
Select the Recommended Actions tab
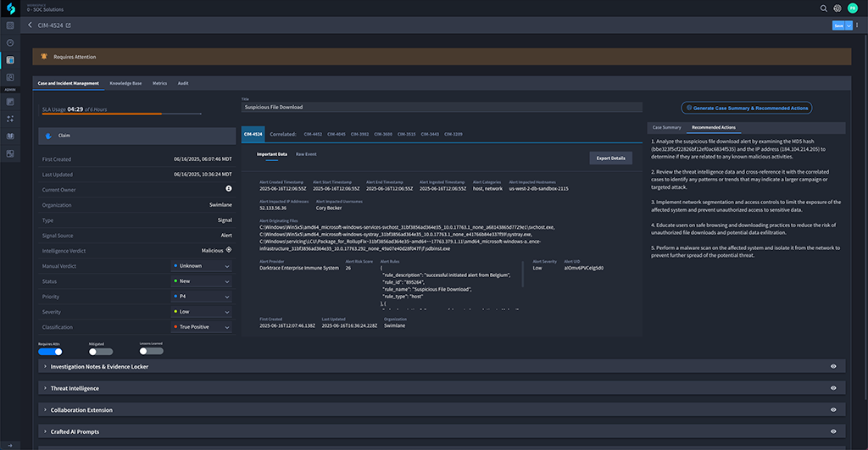click(714, 127)
